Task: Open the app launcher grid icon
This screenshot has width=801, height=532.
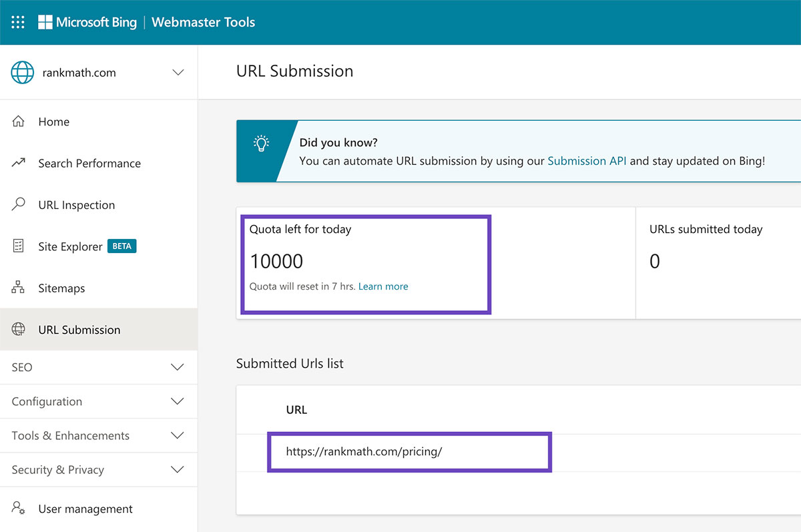Action: click(x=18, y=22)
